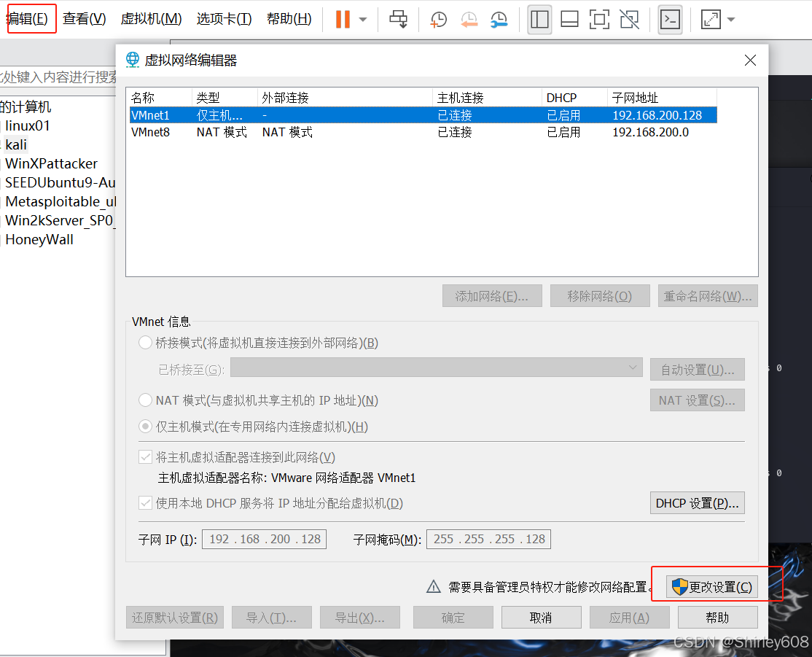Open the snapshot manager wrench-clock icon
The width and height of the screenshot is (812, 657).
[499, 20]
